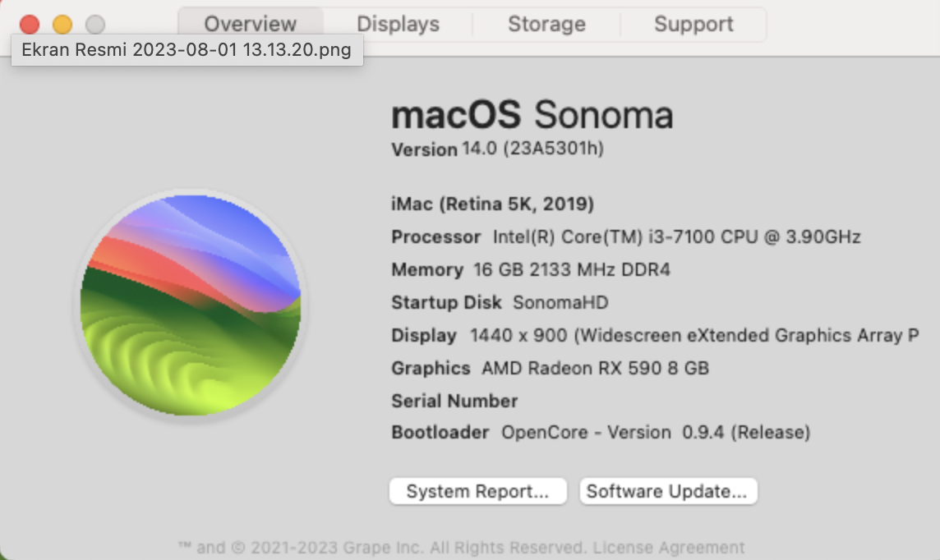The image size is (940, 560).
Task: Open the Storage tab
Action: tap(546, 24)
